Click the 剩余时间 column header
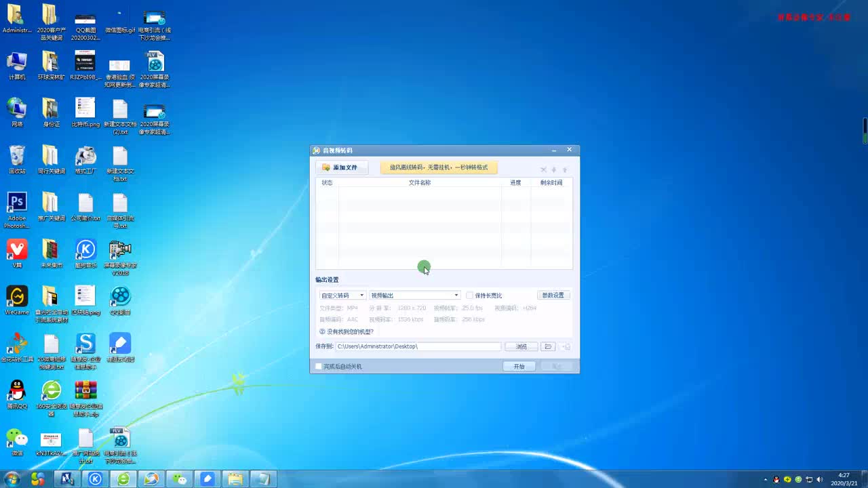Viewport: 868px width, 488px height. click(551, 183)
